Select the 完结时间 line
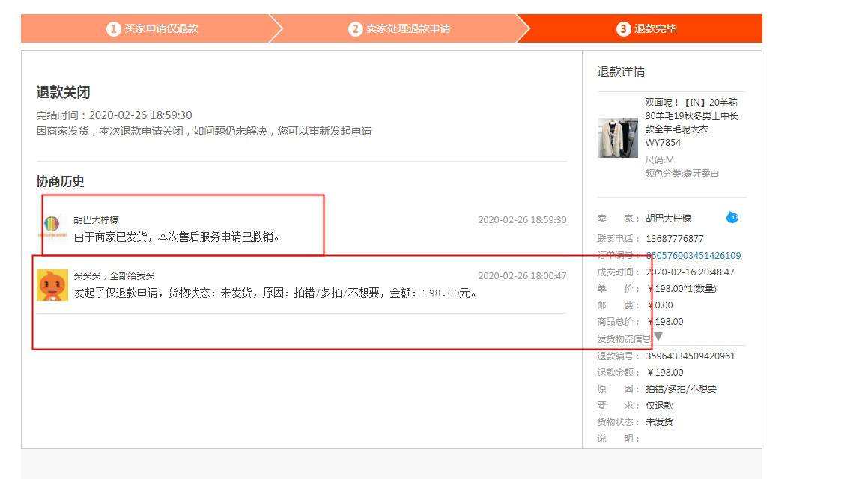The image size is (868, 479). click(114, 115)
